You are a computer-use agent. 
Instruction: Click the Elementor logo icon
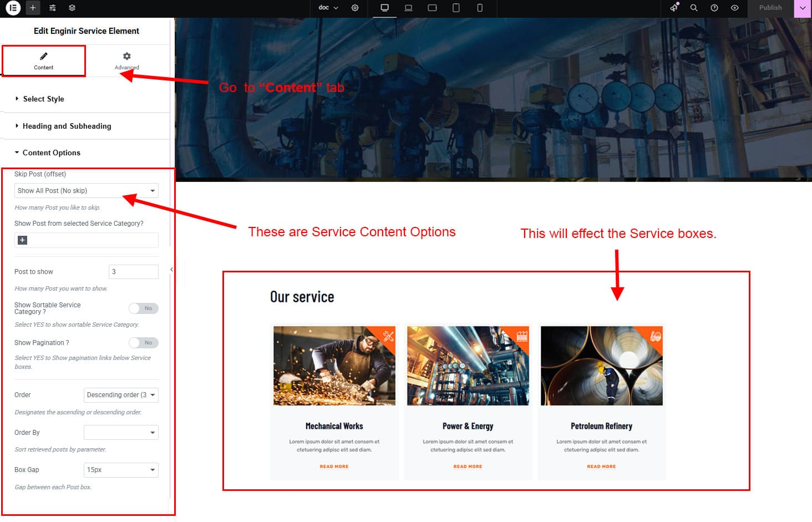click(13, 8)
